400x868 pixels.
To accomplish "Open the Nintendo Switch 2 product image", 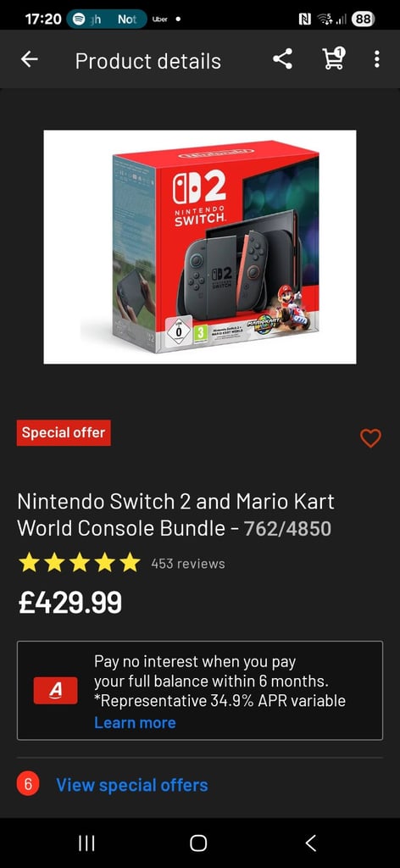I will [x=200, y=247].
